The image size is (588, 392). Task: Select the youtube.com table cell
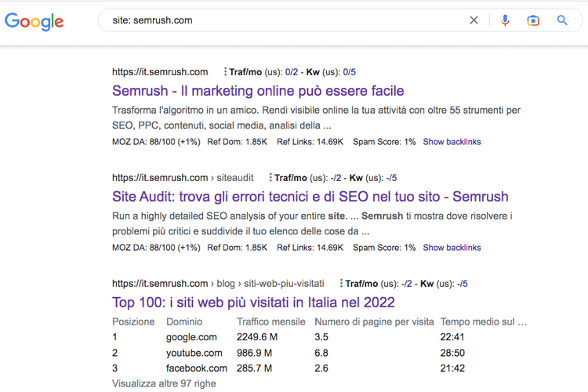point(194,353)
